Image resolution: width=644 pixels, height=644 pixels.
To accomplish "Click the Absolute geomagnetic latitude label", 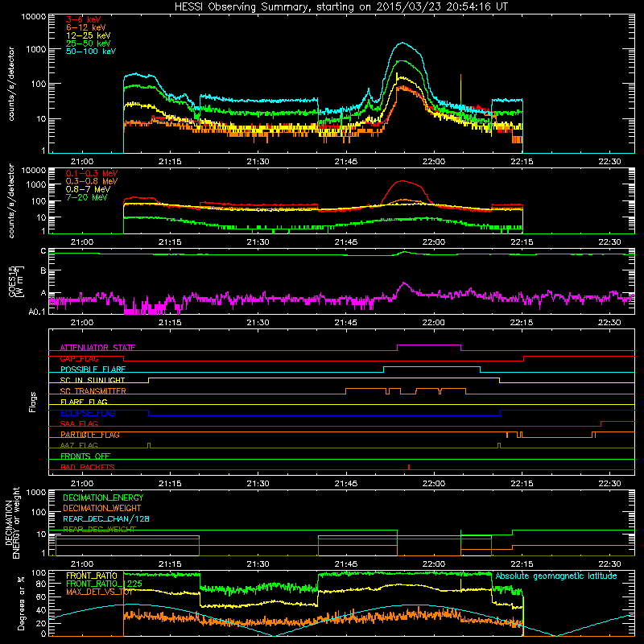I will [556, 576].
